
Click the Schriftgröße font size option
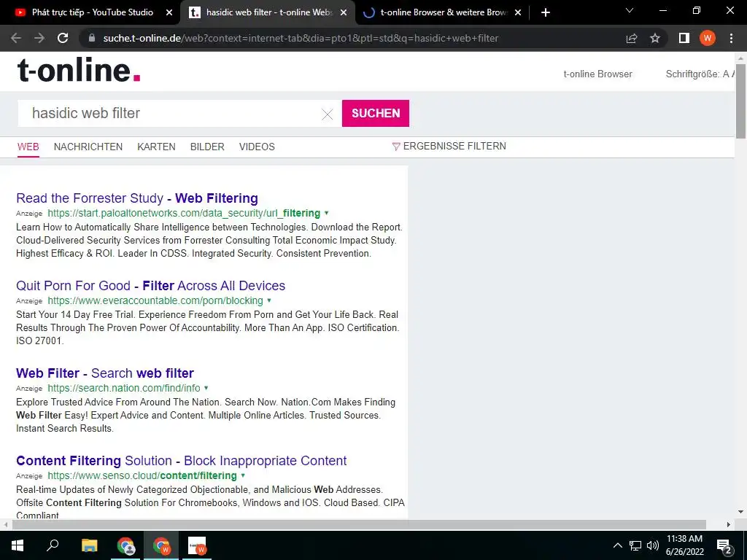coord(700,74)
